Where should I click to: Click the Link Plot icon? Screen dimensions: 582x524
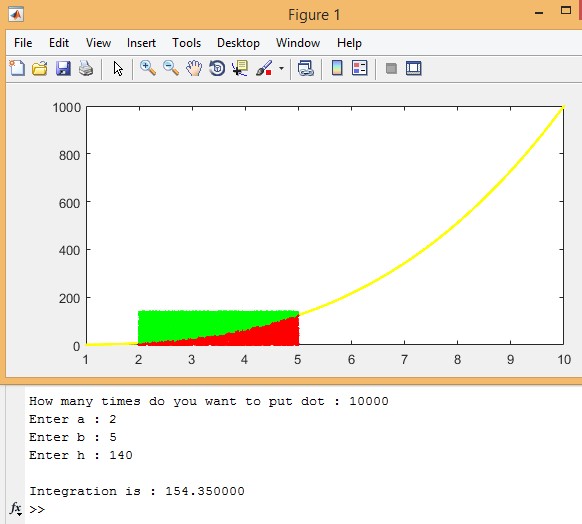tap(305, 69)
